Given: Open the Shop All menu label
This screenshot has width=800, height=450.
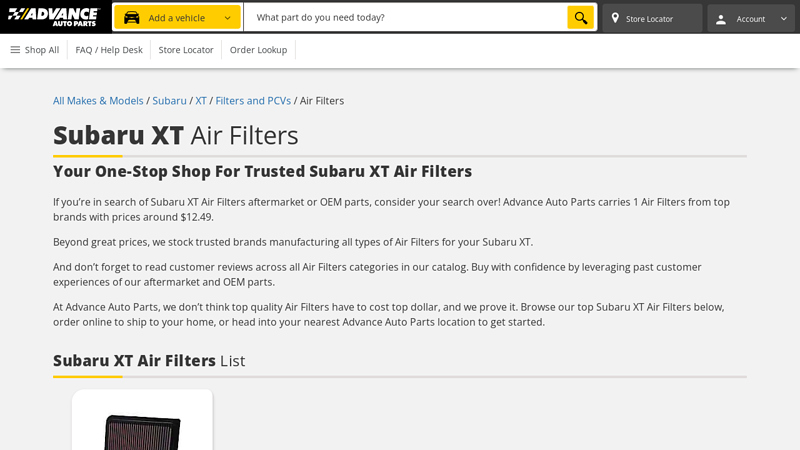Looking at the screenshot, I should pyautogui.click(x=42, y=50).
